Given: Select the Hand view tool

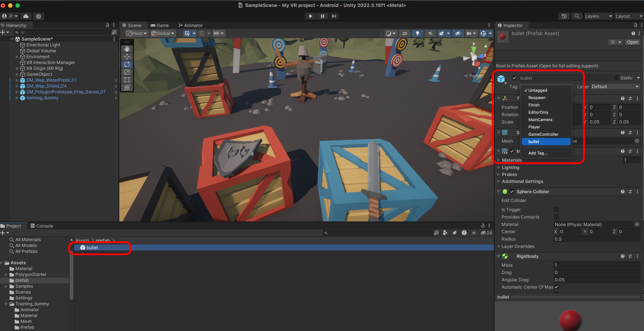Looking at the screenshot, I should coord(127,49).
